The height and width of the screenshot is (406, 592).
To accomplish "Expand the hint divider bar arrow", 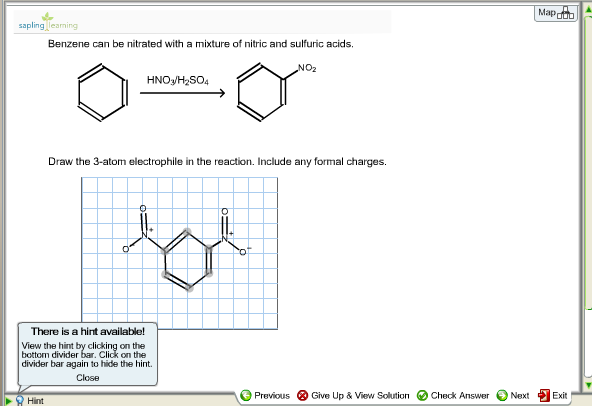I will [8, 401].
